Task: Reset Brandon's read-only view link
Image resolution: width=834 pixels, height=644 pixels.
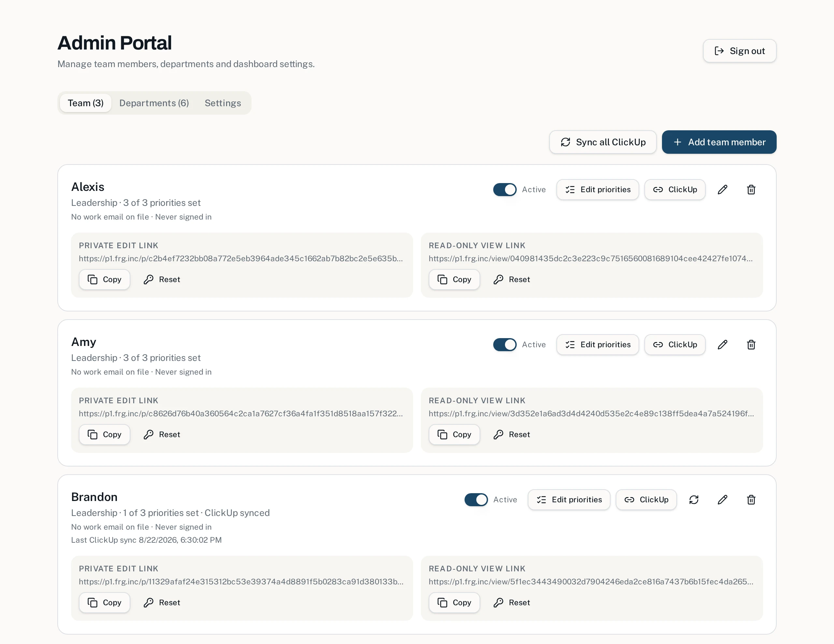Action: point(512,602)
